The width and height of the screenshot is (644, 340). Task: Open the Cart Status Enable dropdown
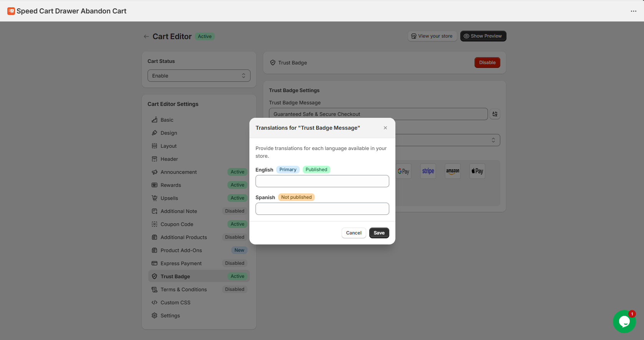[199, 76]
